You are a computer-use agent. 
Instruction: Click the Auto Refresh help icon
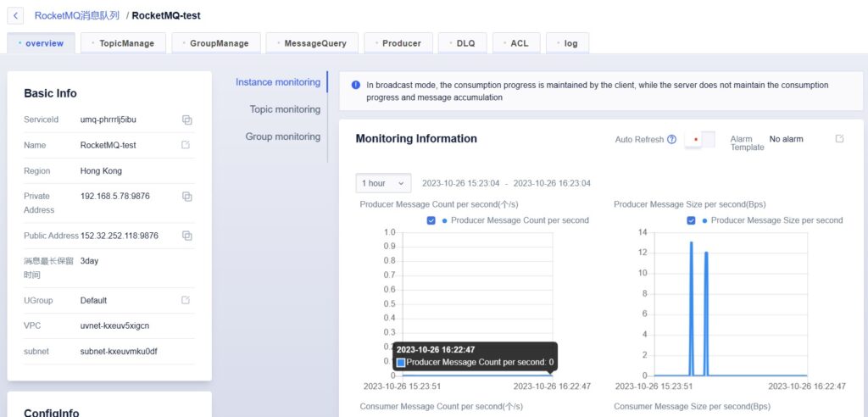(x=671, y=140)
